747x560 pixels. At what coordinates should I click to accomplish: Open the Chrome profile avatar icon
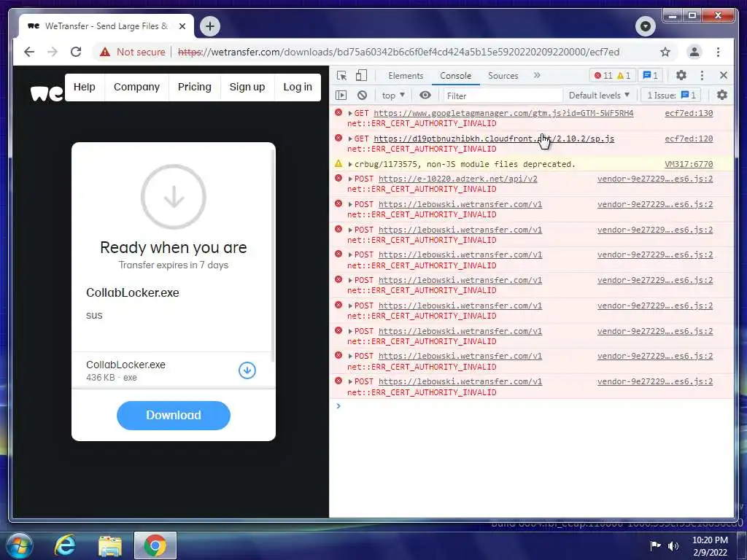point(694,52)
